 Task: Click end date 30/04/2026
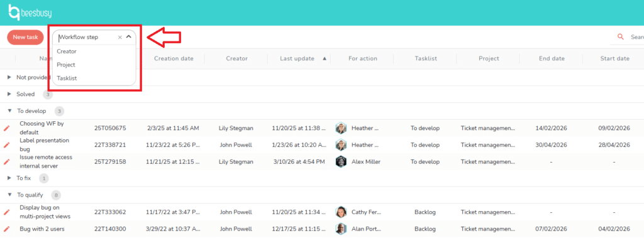(x=551, y=145)
